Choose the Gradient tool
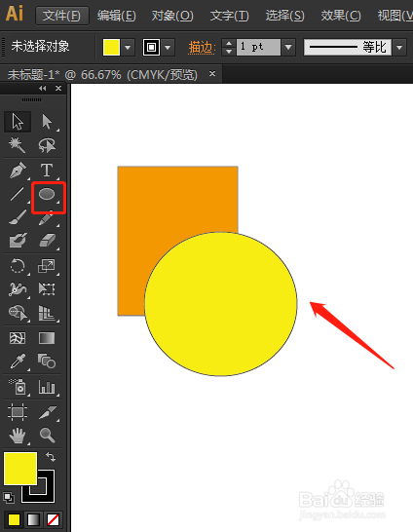413x532 pixels. pyautogui.click(x=47, y=338)
